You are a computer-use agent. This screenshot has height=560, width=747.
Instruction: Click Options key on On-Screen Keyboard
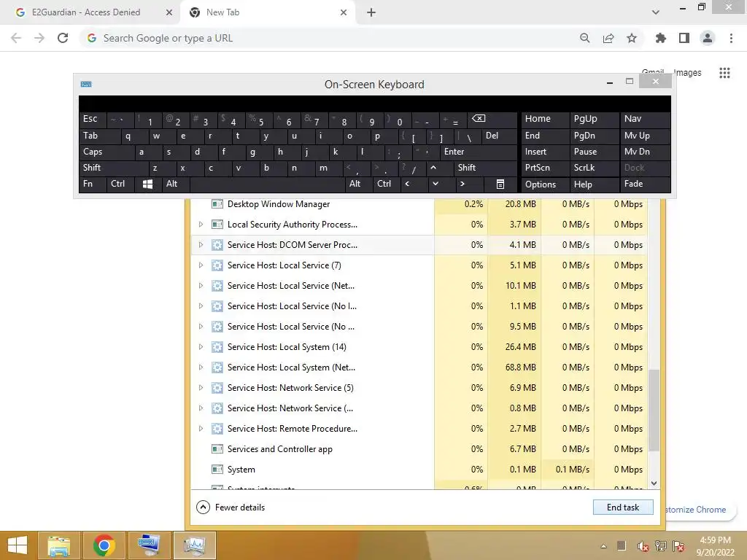click(x=545, y=184)
